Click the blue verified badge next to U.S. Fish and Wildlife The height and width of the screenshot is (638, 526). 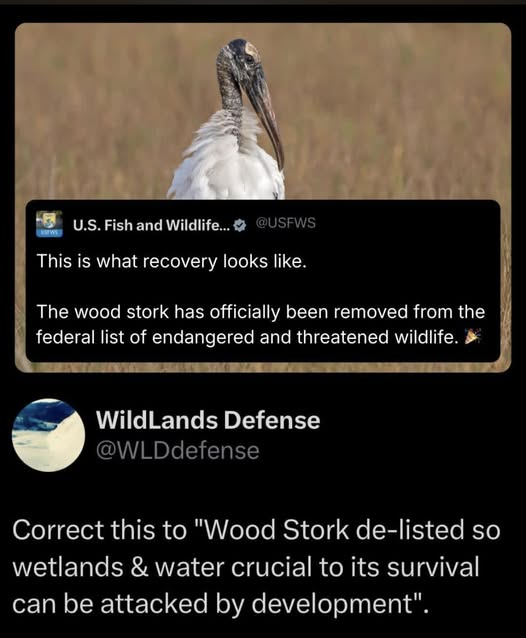[241, 225]
